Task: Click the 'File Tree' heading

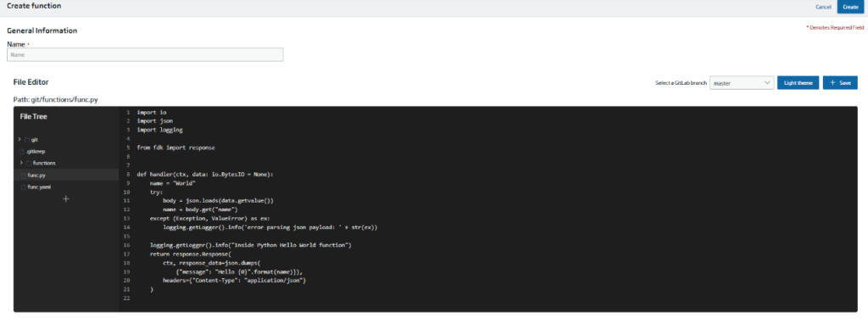Action: point(34,117)
